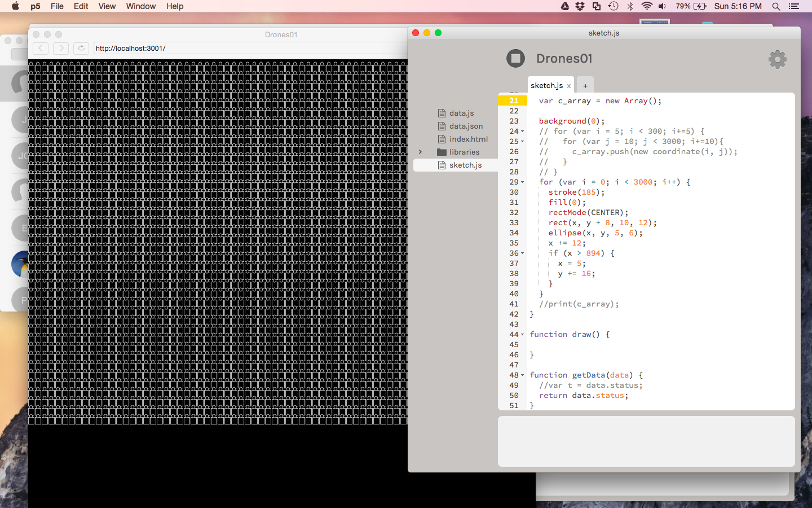This screenshot has height=508, width=812.
Task: Expand the libraries folder
Action: (421, 152)
